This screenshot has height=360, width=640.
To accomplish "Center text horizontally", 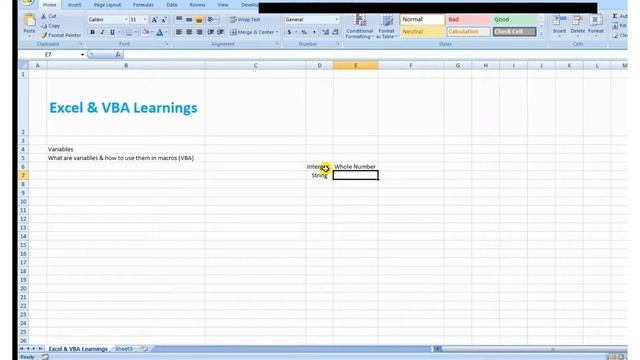I will tap(189, 32).
